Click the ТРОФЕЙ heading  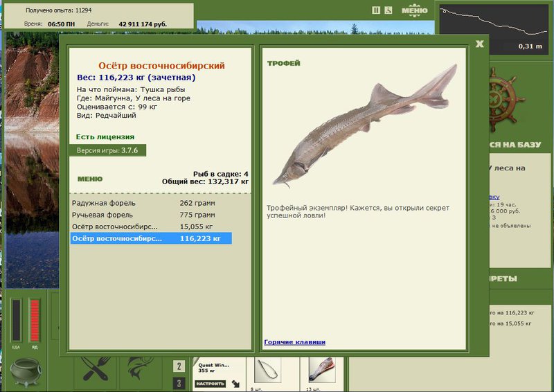point(284,63)
